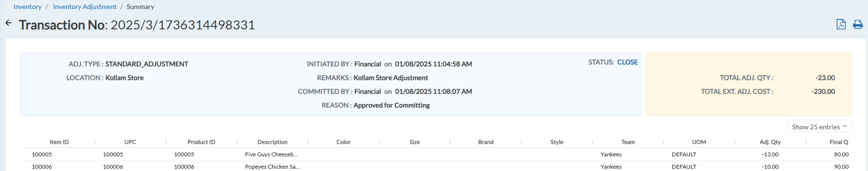Click the DEFAULT UOM in Five Guys row
Image resolution: width=868 pixels, height=171 pixels.
pos(684,154)
